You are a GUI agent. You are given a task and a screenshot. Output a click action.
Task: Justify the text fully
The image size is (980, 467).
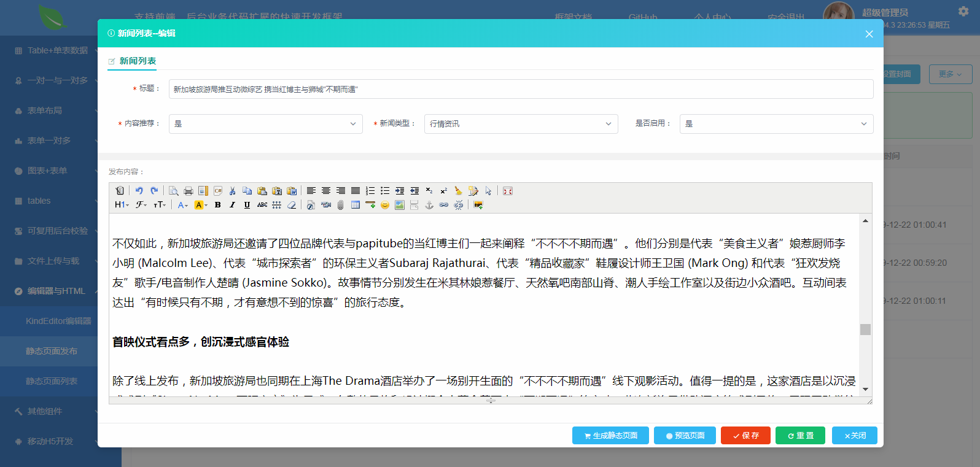[356, 191]
